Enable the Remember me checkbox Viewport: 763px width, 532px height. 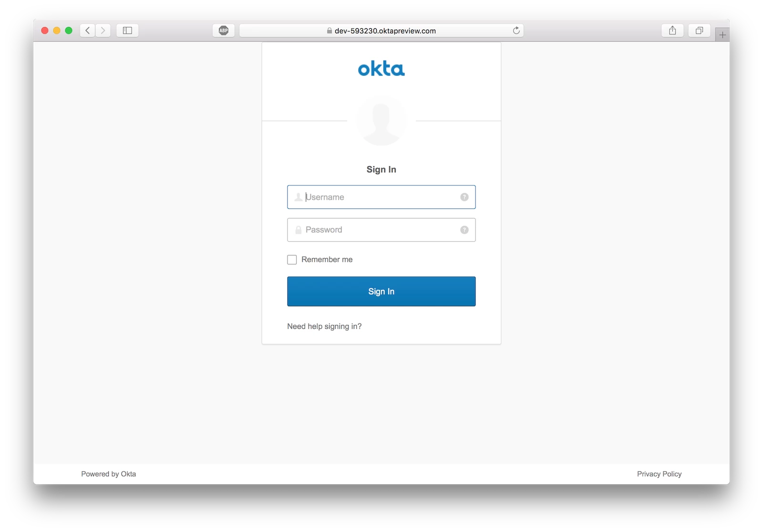coord(292,259)
